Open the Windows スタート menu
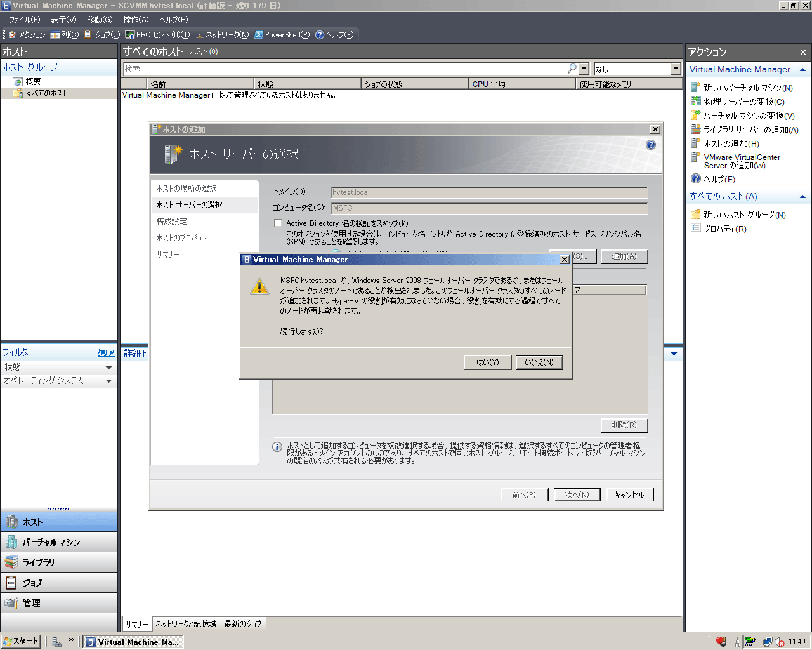 point(21,642)
